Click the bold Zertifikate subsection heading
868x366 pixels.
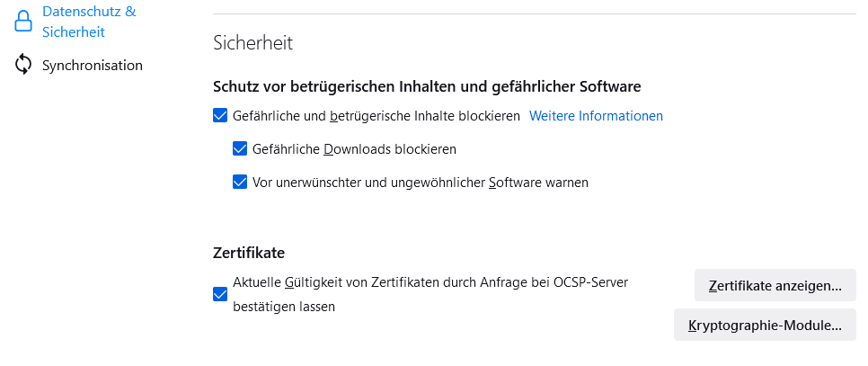pyautogui.click(x=249, y=253)
